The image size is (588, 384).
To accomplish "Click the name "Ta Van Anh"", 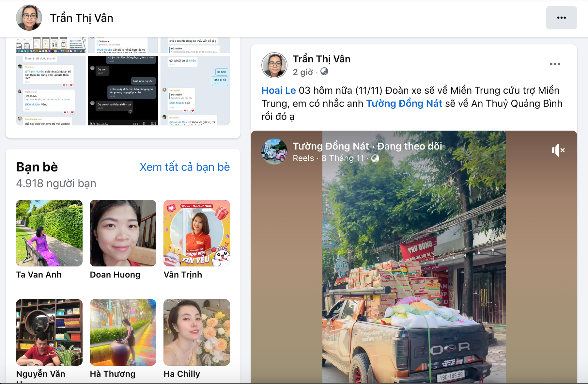I will [x=39, y=275].
